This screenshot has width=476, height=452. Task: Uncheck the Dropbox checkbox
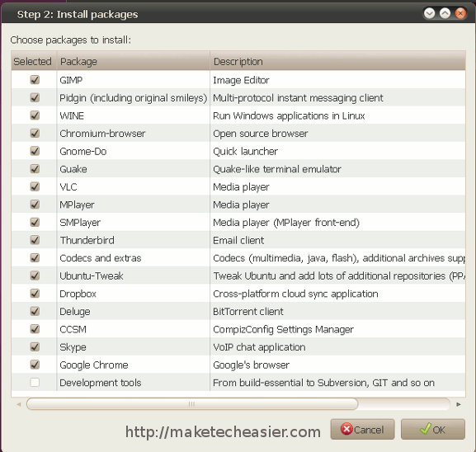click(x=35, y=294)
